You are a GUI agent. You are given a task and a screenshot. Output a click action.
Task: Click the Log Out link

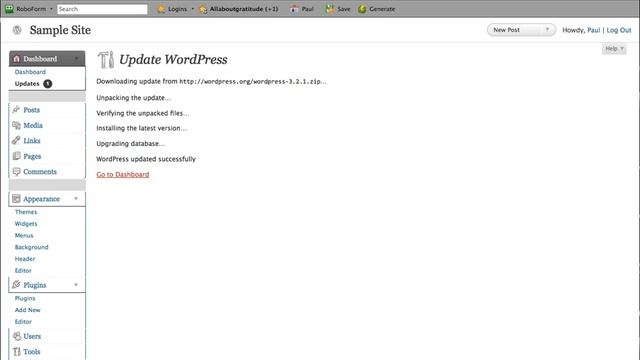tap(619, 30)
